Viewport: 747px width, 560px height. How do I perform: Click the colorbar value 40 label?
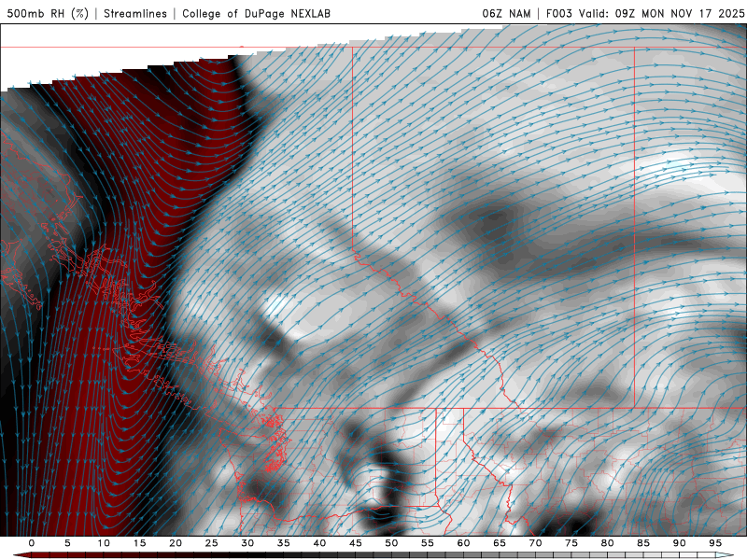tap(319, 543)
